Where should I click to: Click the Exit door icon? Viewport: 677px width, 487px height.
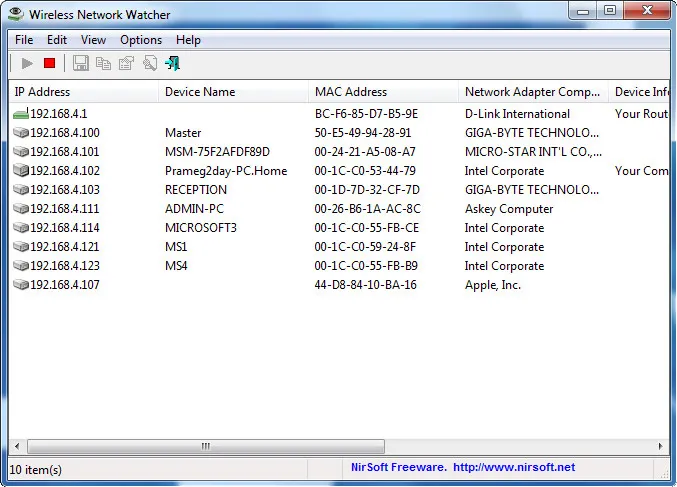[x=173, y=63]
